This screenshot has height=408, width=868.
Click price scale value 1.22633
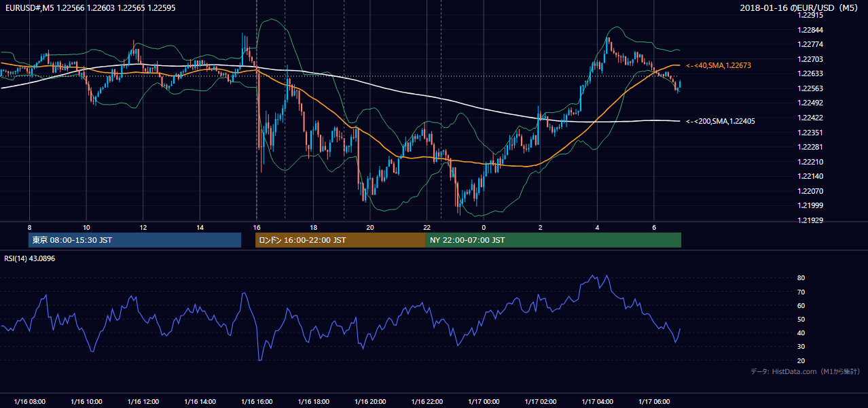812,74
